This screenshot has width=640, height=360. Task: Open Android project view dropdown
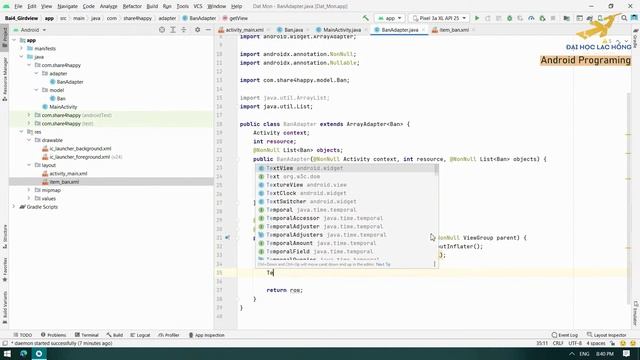tap(30, 30)
